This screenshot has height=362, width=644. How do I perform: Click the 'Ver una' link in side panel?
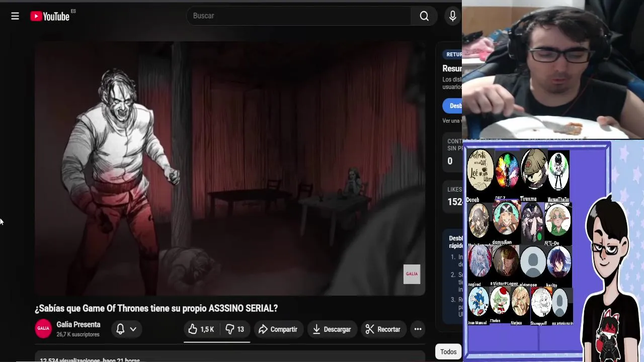tap(451, 121)
